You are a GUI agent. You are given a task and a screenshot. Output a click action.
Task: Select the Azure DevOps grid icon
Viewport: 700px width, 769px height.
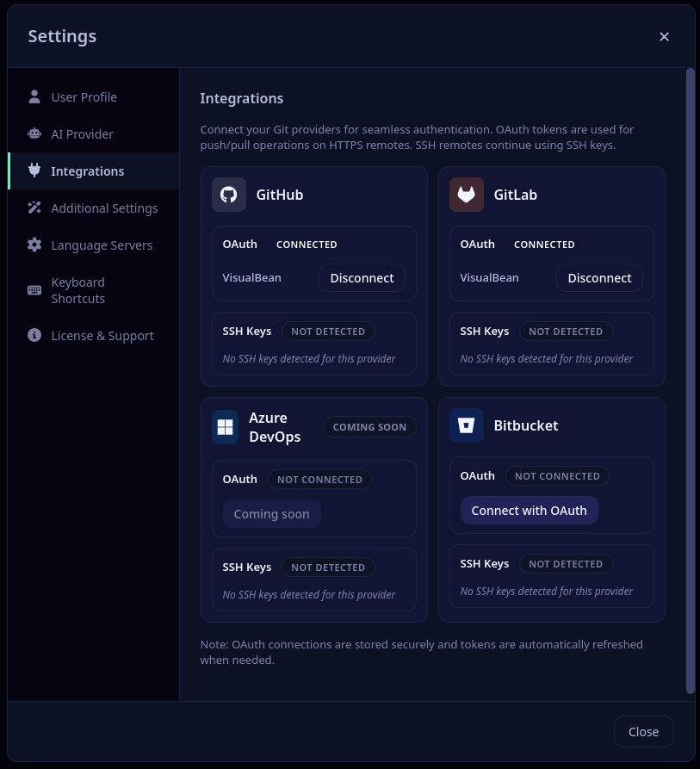225,427
